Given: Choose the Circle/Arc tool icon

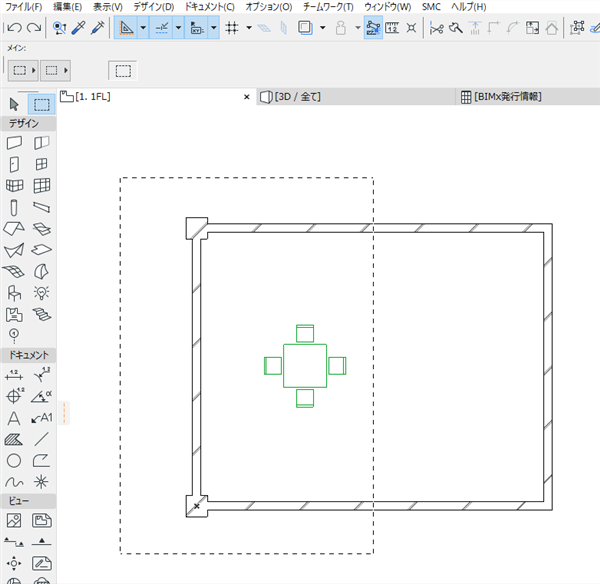Looking at the screenshot, I should 14,461.
